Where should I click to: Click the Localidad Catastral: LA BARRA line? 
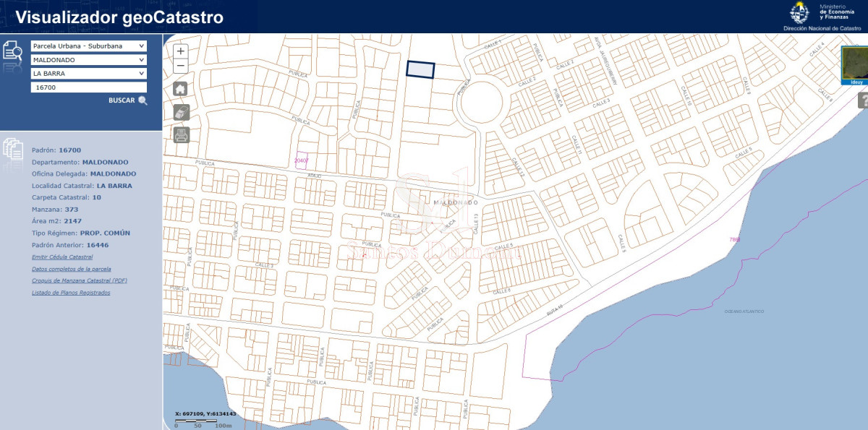82,186
